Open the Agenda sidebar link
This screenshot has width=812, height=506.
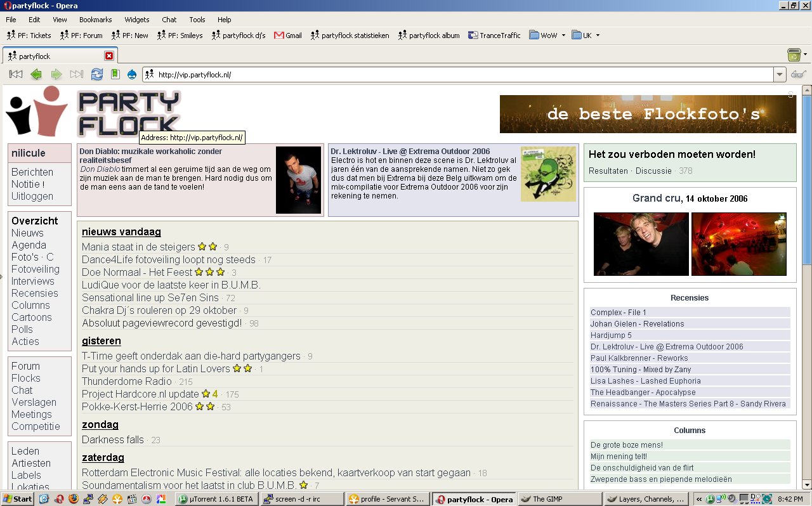click(29, 245)
